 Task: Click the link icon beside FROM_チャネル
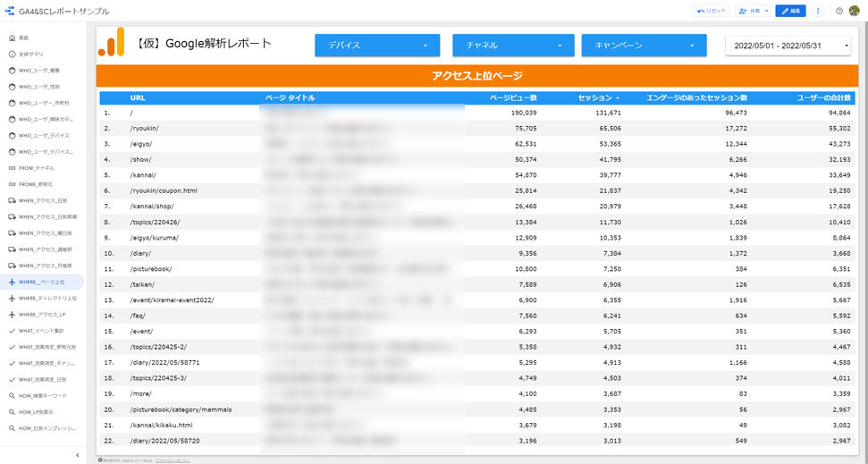pyautogui.click(x=12, y=168)
